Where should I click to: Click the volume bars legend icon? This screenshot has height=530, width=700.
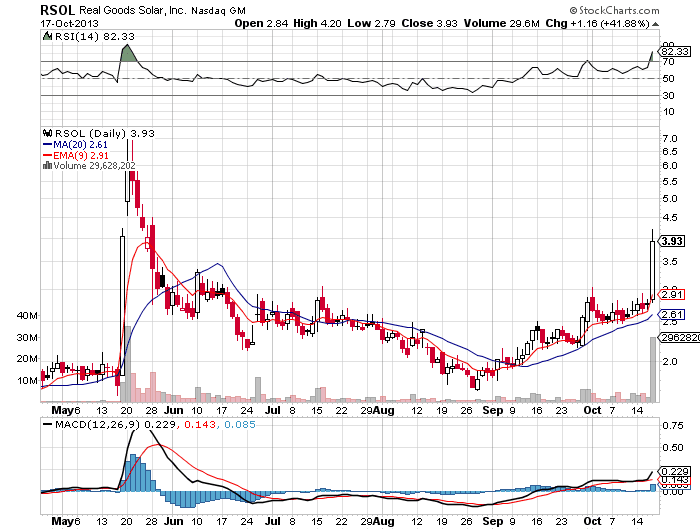[47, 166]
